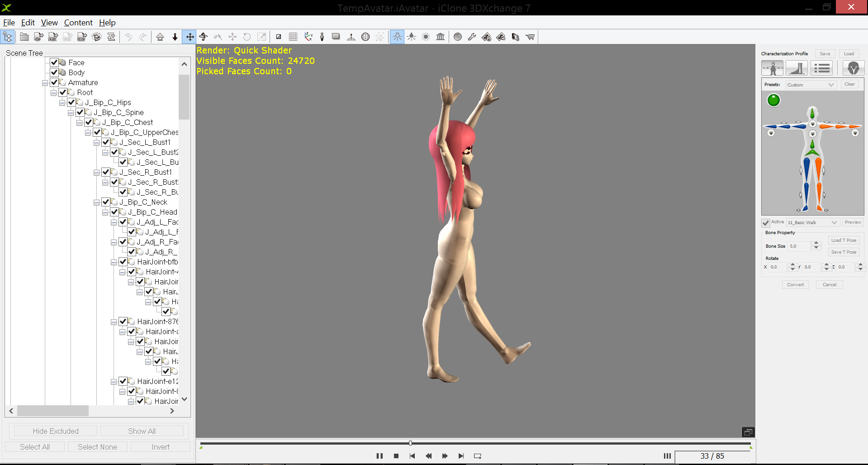The height and width of the screenshot is (465, 868).
Task: Click the Home view icon in toolbar
Action: (160, 37)
